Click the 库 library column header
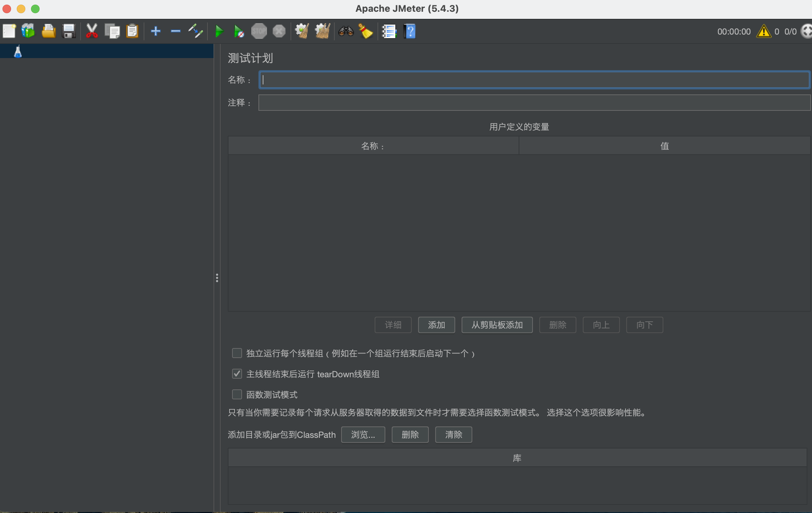 point(517,458)
